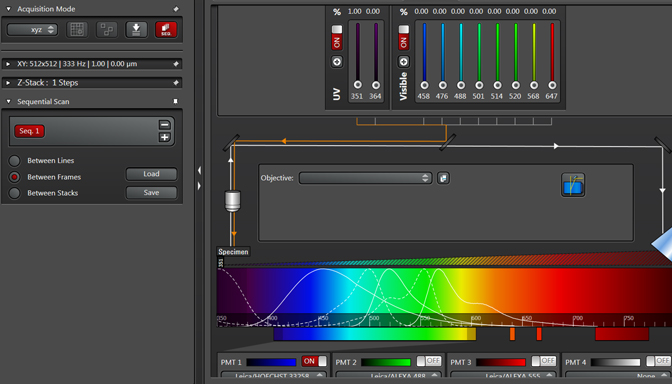This screenshot has width=672, height=384.
Task: Open the tile scan grid icon
Action: (x=77, y=30)
